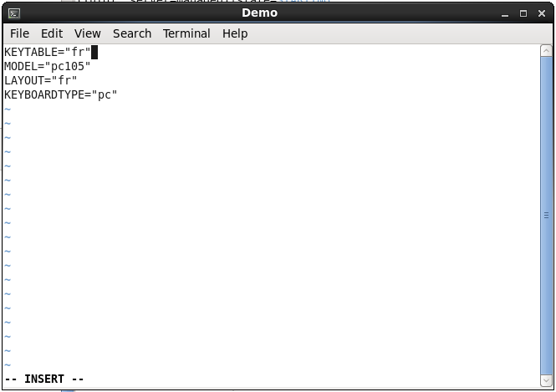The height and width of the screenshot is (392, 556).
Task: Click the vertical scrollbar thumb
Action: point(547,216)
